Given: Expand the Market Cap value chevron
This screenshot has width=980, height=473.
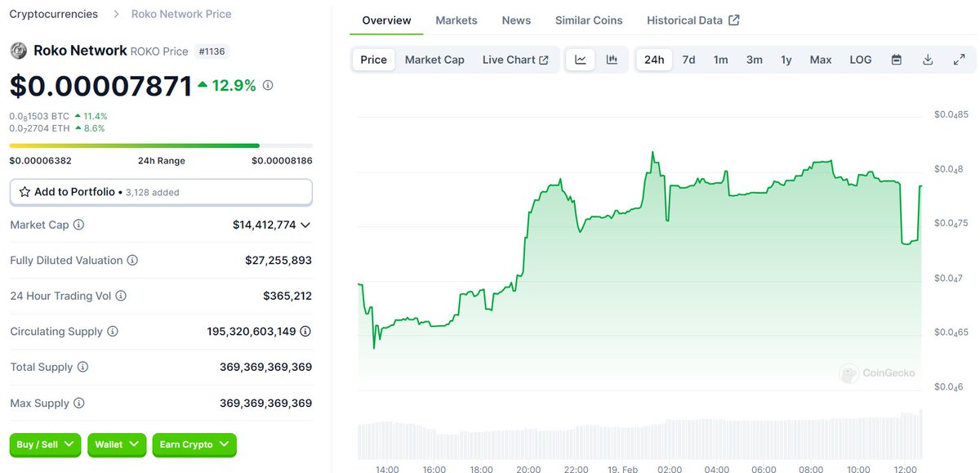Looking at the screenshot, I should (305, 225).
